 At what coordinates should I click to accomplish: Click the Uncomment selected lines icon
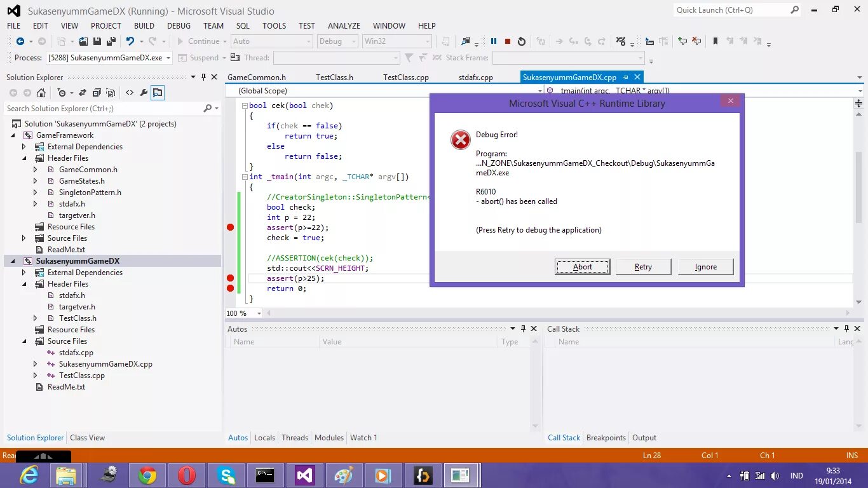coord(696,41)
